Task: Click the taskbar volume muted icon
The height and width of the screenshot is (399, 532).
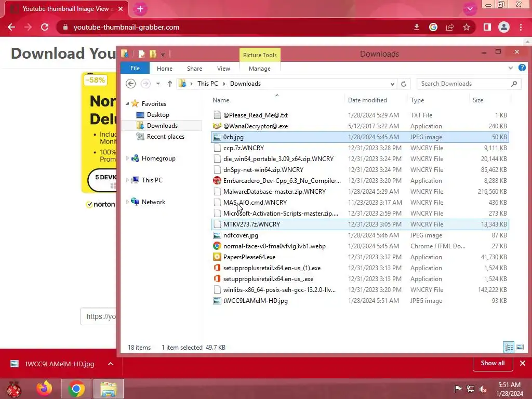Action: (483, 389)
